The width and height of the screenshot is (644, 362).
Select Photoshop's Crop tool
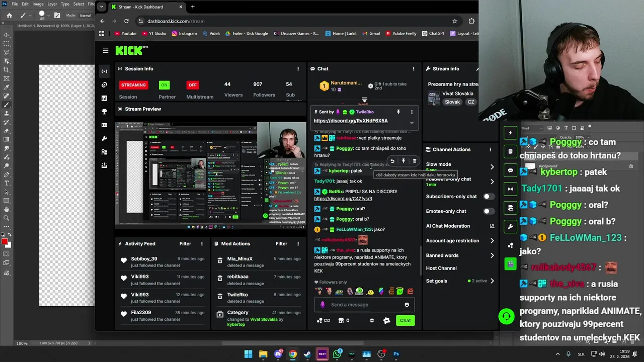coord(7,69)
